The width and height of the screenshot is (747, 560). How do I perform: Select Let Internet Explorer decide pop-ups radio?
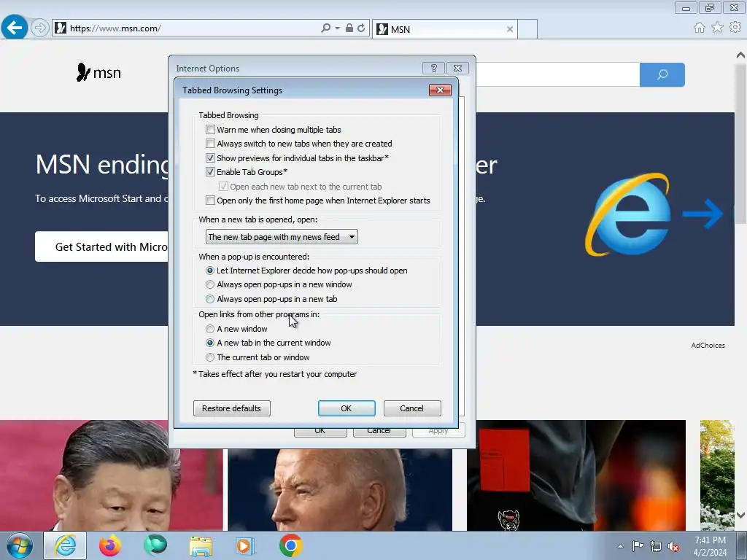click(209, 271)
